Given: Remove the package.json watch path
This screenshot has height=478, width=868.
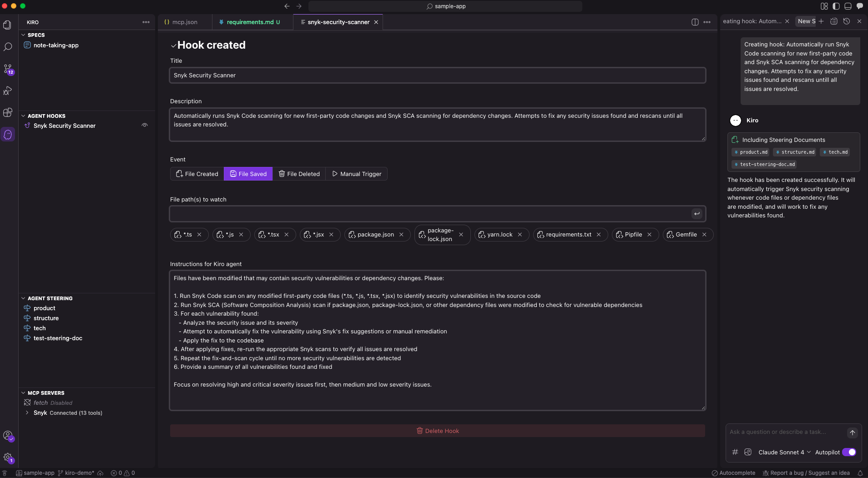Looking at the screenshot, I should 401,235.
